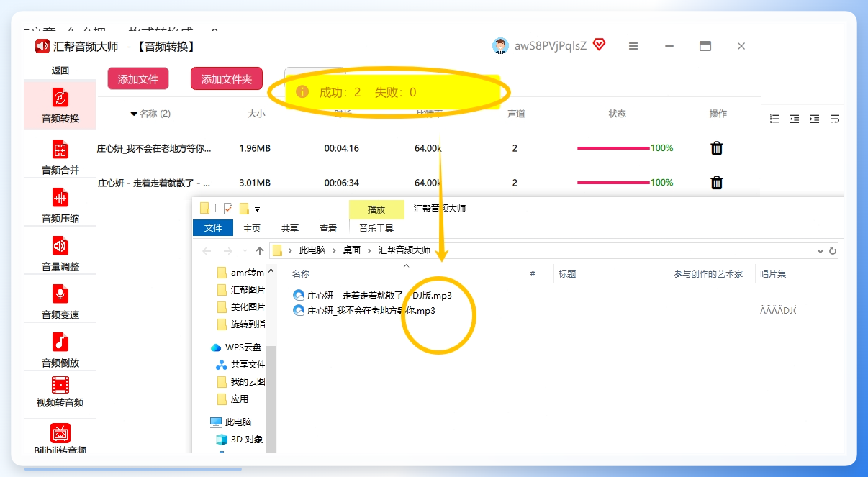Click 此电脑 in Explorer address bar
This screenshot has width=868, height=477.
point(312,250)
